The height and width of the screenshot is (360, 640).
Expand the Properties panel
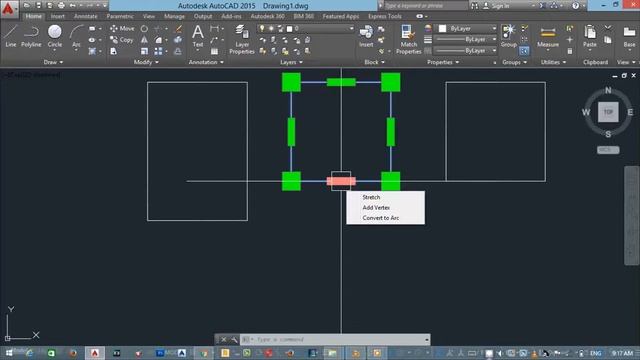443,62
